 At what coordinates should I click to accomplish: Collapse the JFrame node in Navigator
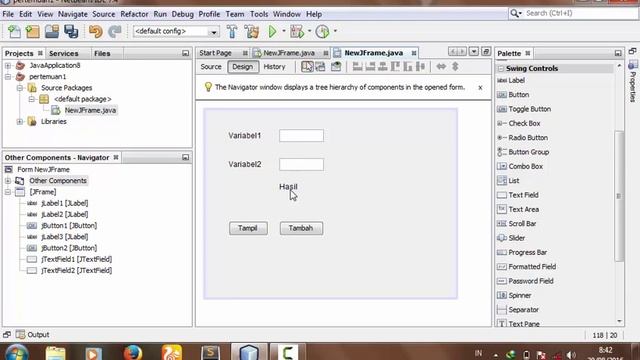(x=8, y=192)
